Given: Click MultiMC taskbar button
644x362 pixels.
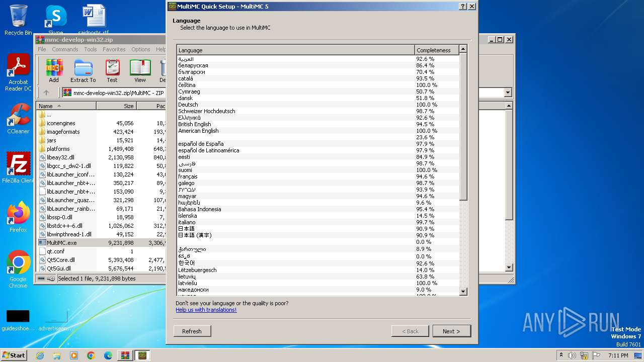Looking at the screenshot, I should [x=143, y=355].
